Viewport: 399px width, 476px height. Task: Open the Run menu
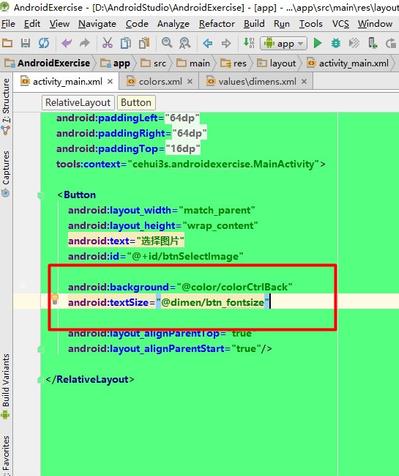click(x=282, y=24)
